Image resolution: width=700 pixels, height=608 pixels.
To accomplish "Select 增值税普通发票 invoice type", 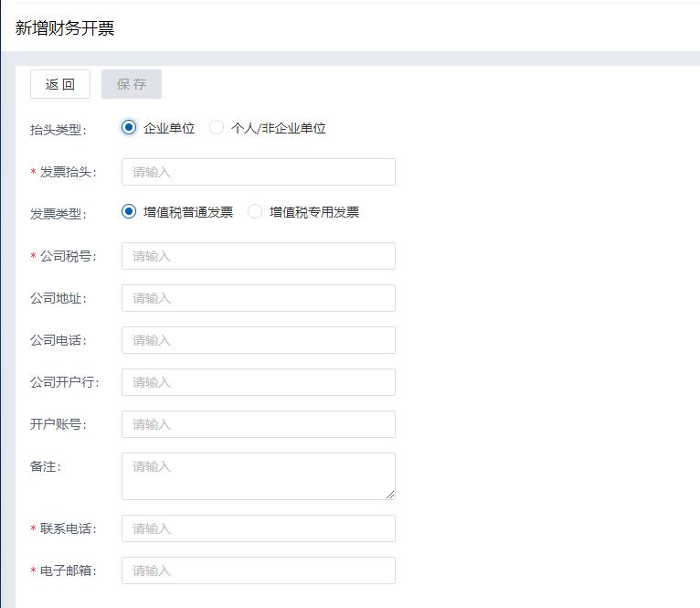I will point(129,212).
